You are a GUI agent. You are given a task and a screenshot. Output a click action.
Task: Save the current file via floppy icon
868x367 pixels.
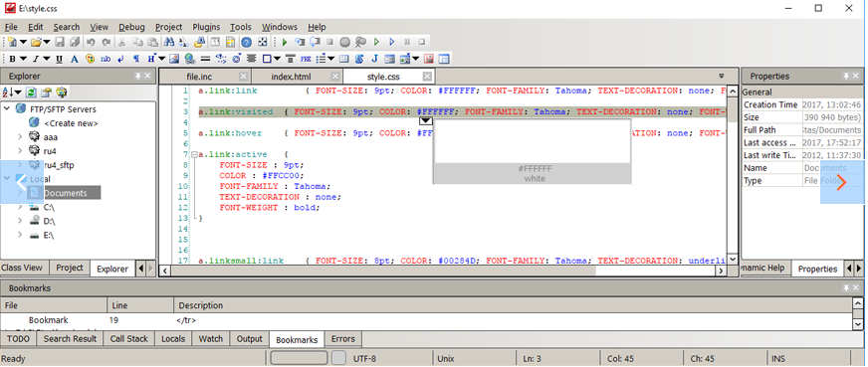60,42
